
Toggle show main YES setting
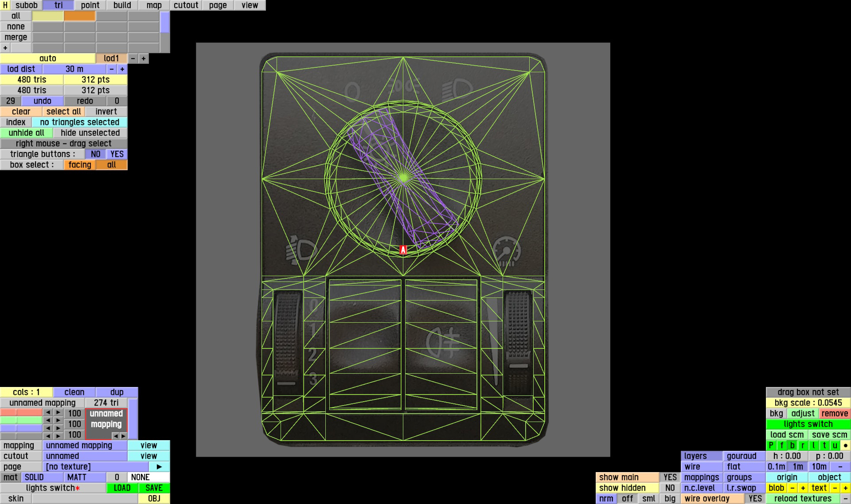(670, 477)
